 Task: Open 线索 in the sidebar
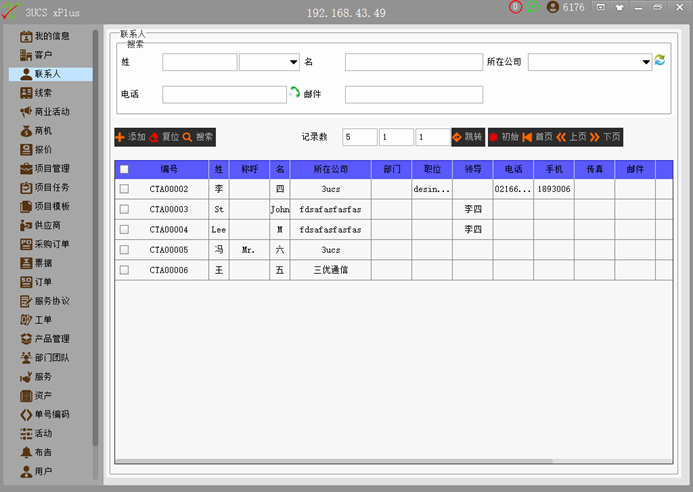36,93
